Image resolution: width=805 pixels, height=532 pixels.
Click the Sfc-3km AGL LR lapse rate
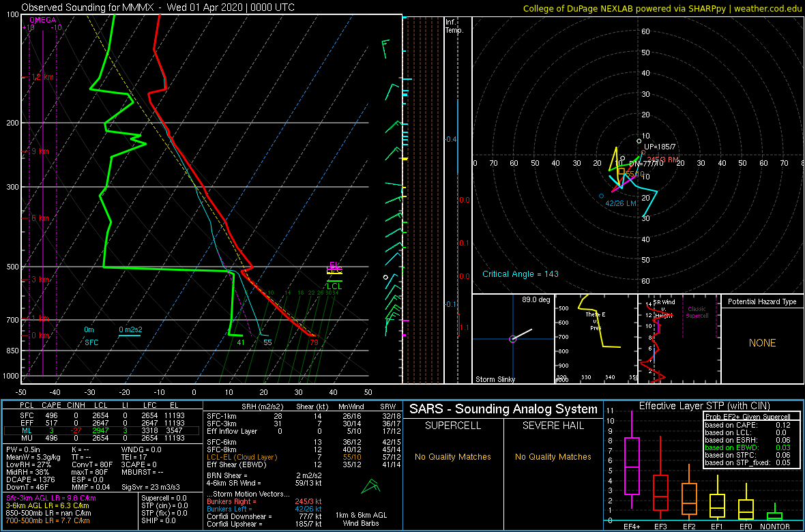click(51, 499)
